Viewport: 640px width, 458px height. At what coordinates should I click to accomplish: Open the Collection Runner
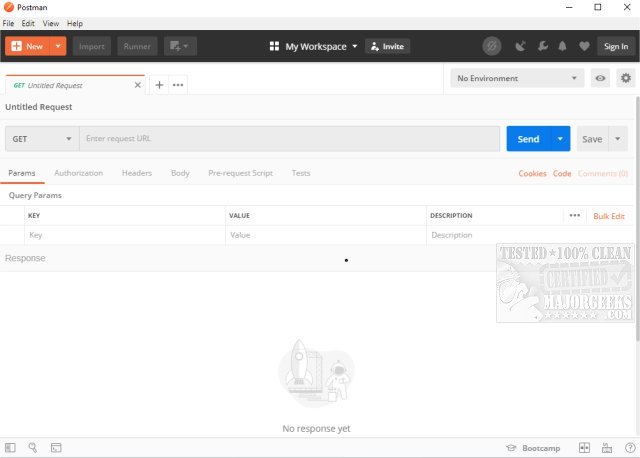(137, 46)
